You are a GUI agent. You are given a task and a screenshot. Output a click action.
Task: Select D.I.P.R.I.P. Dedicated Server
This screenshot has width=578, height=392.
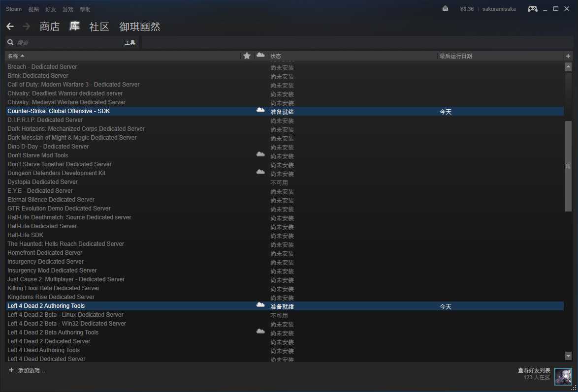(285, 120)
